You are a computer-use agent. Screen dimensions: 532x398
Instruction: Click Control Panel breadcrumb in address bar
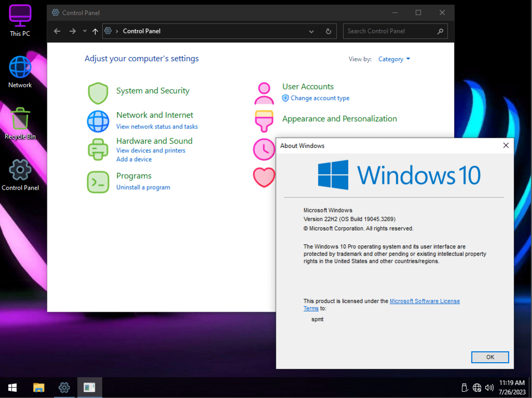pos(141,31)
